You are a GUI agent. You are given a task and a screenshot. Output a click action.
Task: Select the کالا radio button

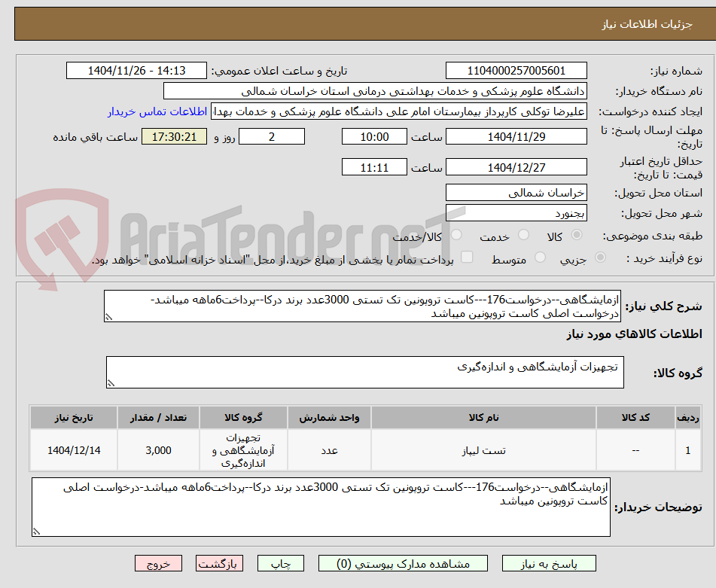[577, 235]
